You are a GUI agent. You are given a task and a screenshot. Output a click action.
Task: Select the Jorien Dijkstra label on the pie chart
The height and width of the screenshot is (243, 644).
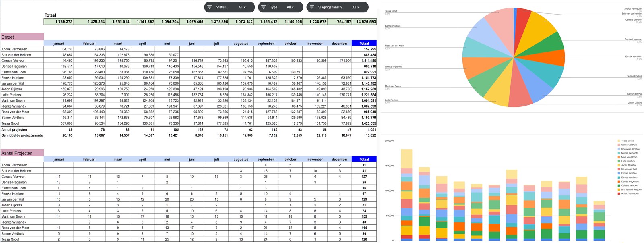[635, 103]
